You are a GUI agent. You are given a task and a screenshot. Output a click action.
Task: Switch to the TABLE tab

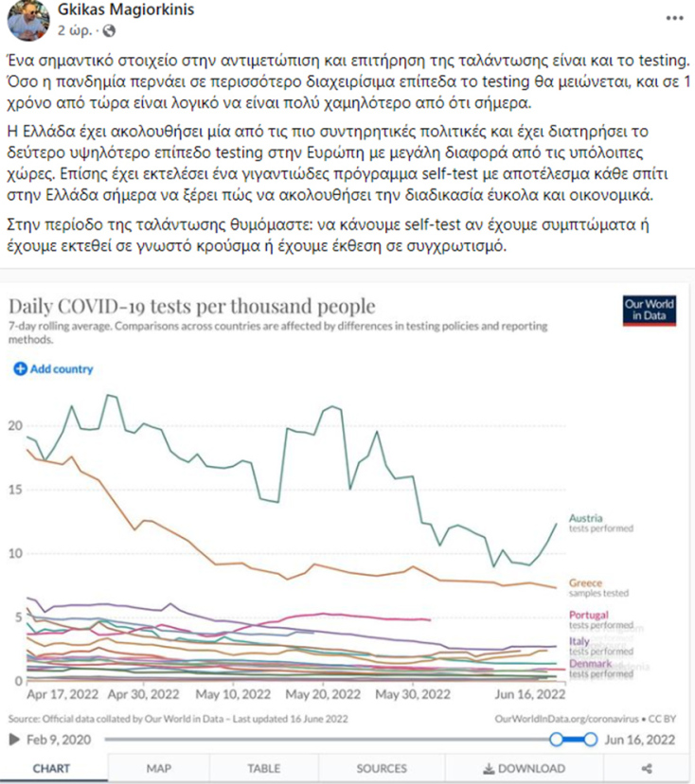tap(264, 769)
